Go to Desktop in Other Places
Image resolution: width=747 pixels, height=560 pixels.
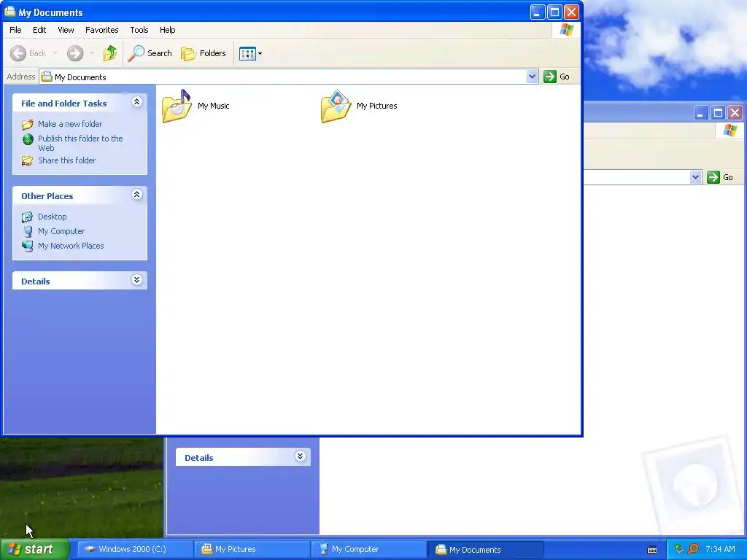53,217
